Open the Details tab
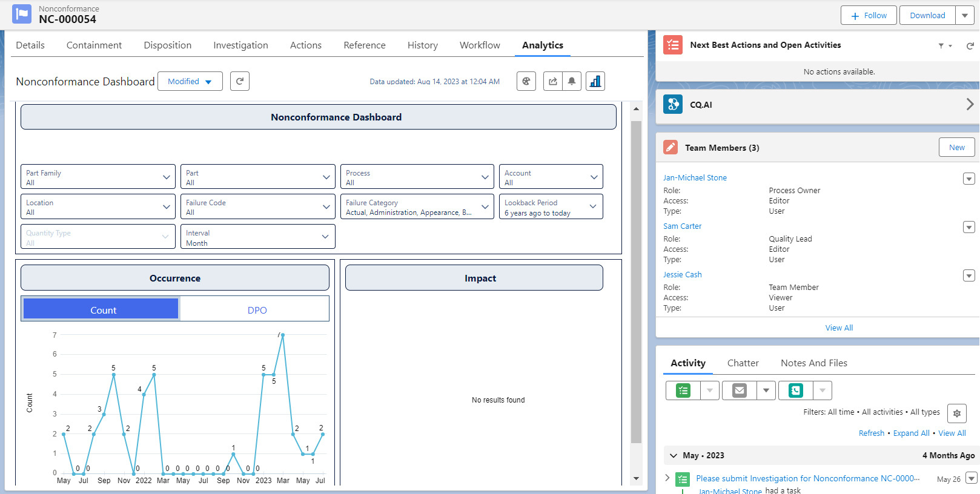Screen dimensions: 980x494 click(x=30, y=45)
